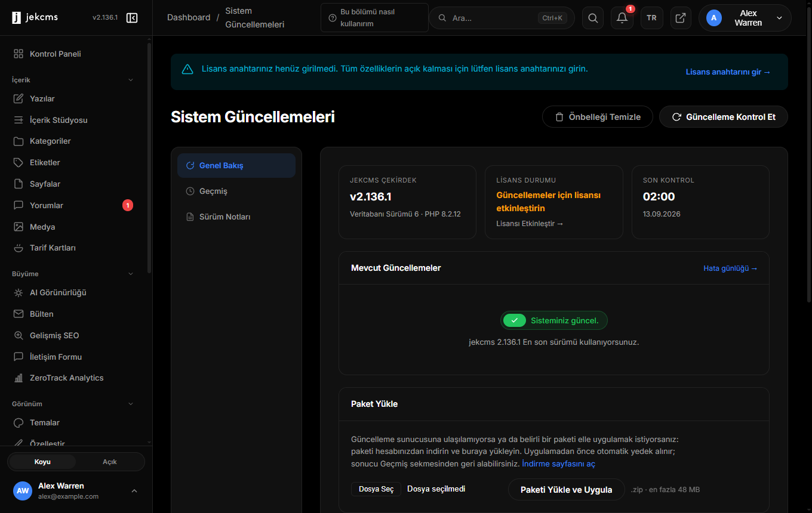Click the search magnifier icon button
812x513 pixels.
(x=593, y=18)
